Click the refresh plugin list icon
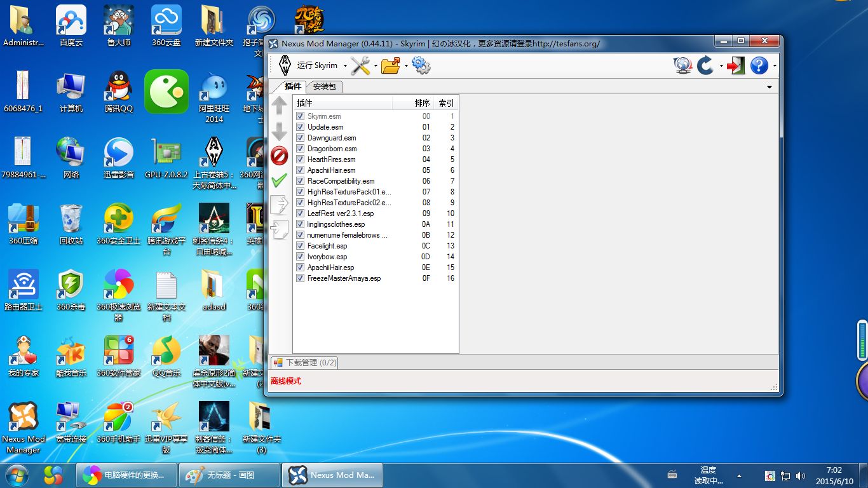The height and width of the screenshot is (488, 868). pos(705,65)
